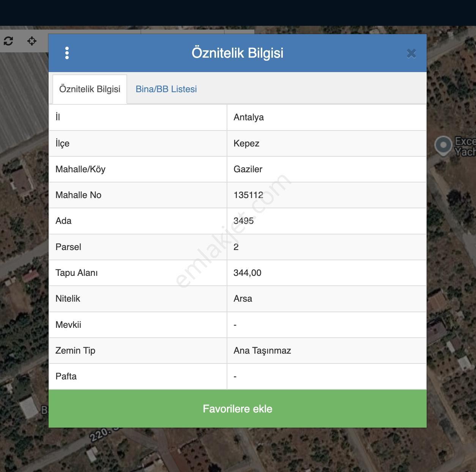Click the Mevkii row label
Viewport: 476px width, 472px height.
coord(68,325)
